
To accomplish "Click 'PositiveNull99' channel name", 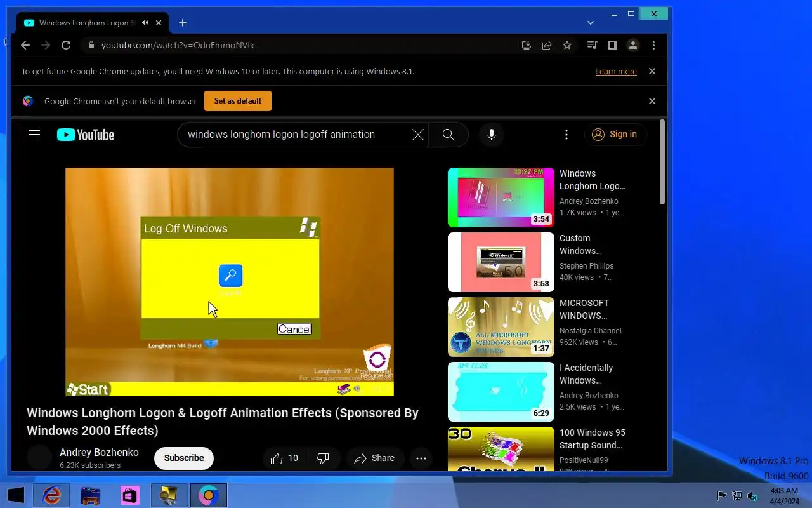I will tap(584, 460).
